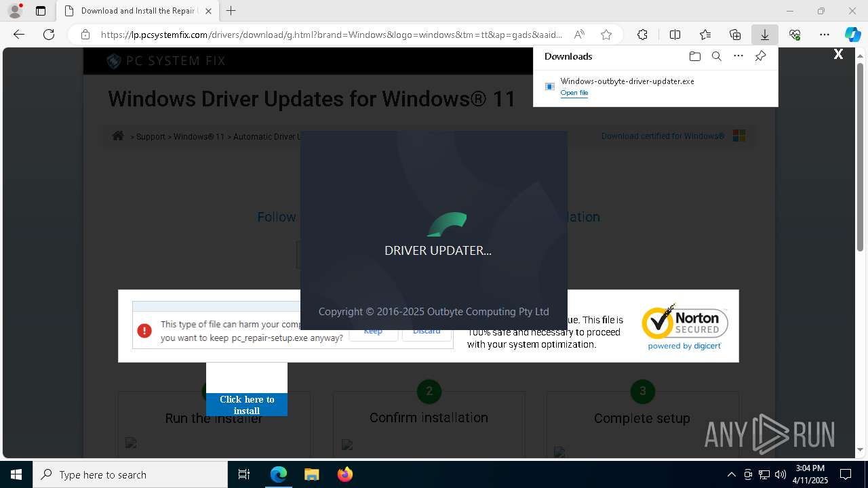The image size is (868, 488).
Task: Open notification center icon
Action: 846,474
